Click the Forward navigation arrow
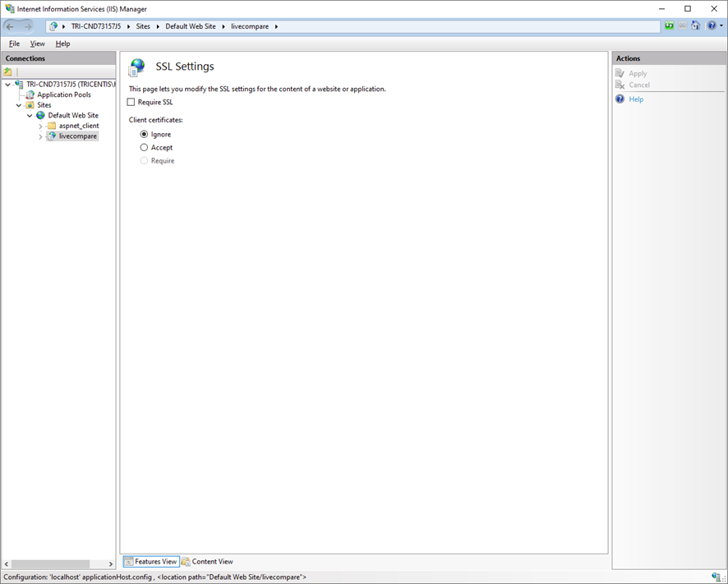Viewport: 728px width, 584px height. (29, 25)
